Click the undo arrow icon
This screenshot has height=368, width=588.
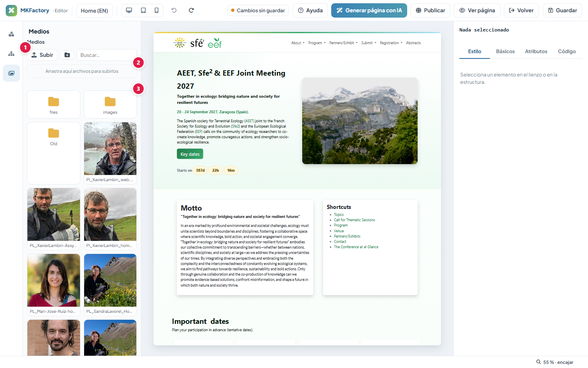(174, 10)
